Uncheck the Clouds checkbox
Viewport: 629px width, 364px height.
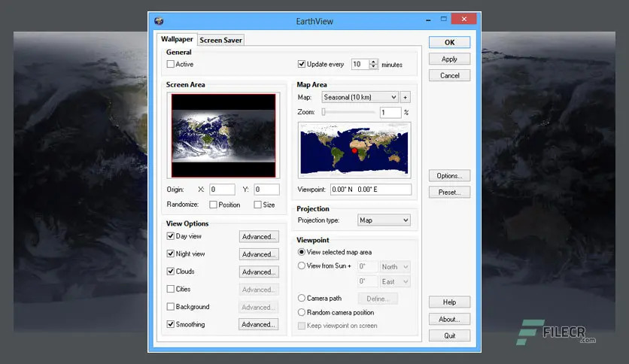(171, 271)
